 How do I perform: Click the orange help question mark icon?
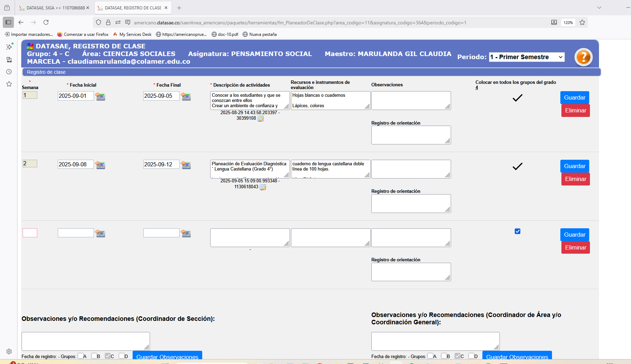pos(583,57)
